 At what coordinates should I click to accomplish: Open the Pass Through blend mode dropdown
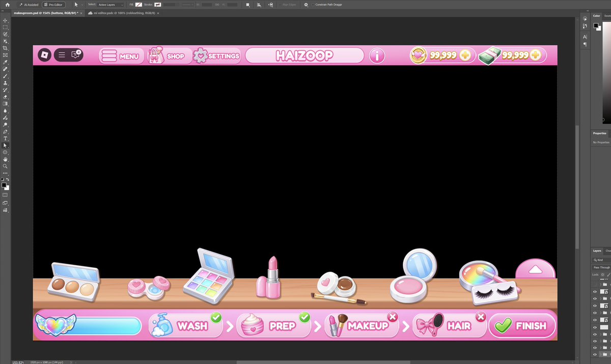602,267
